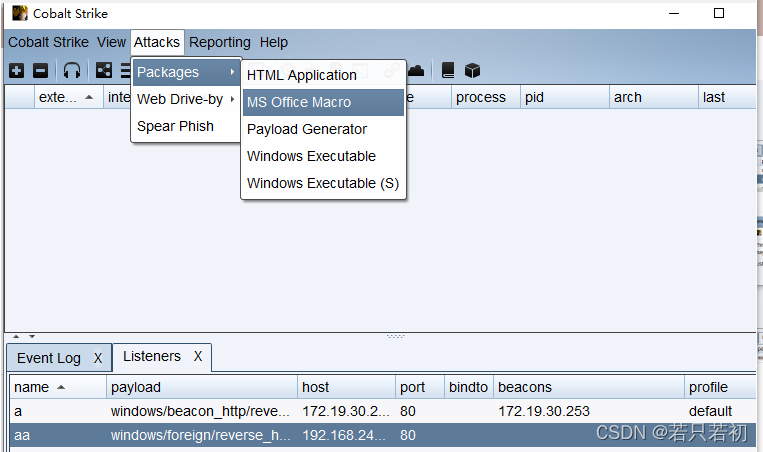Open the View menu
The image size is (763, 452).
click(x=111, y=42)
